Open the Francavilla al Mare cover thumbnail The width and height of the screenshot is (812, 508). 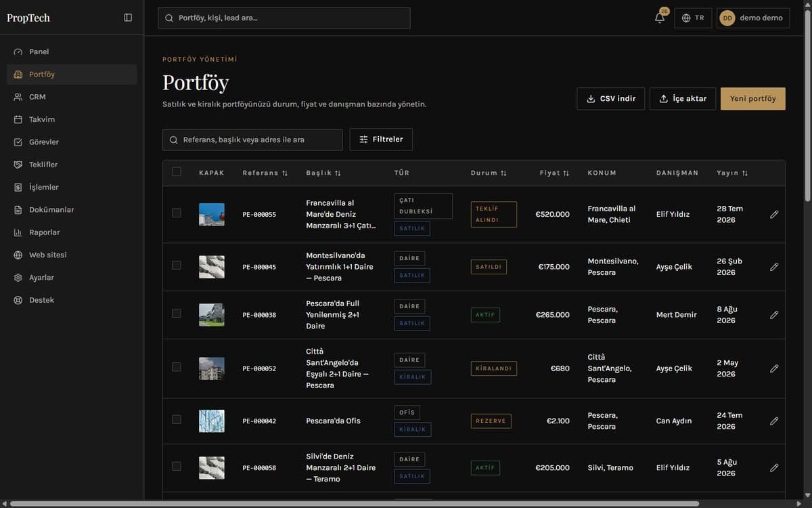tap(212, 215)
